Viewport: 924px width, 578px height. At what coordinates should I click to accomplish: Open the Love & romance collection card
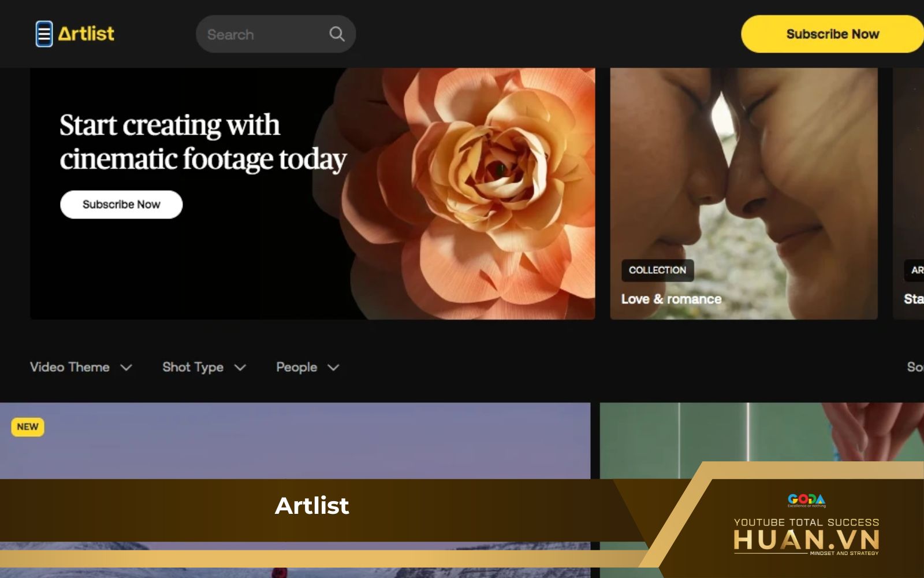tap(744, 194)
